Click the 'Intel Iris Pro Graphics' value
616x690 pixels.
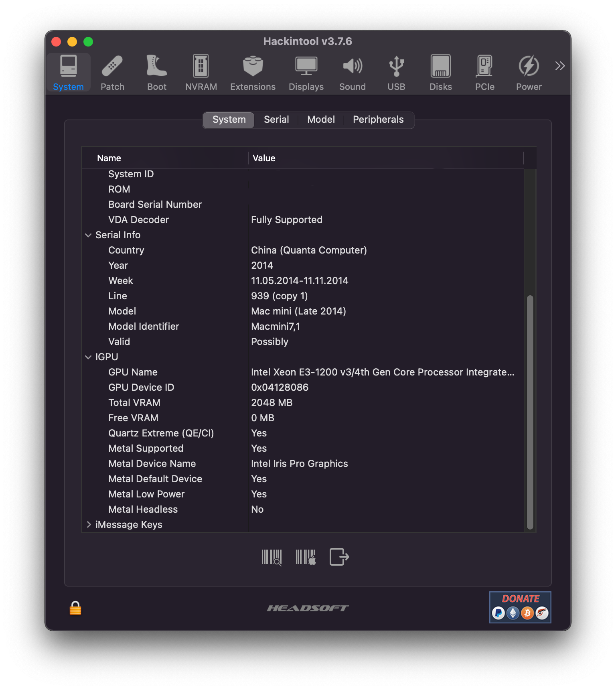pyautogui.click(x=299, y=464)
